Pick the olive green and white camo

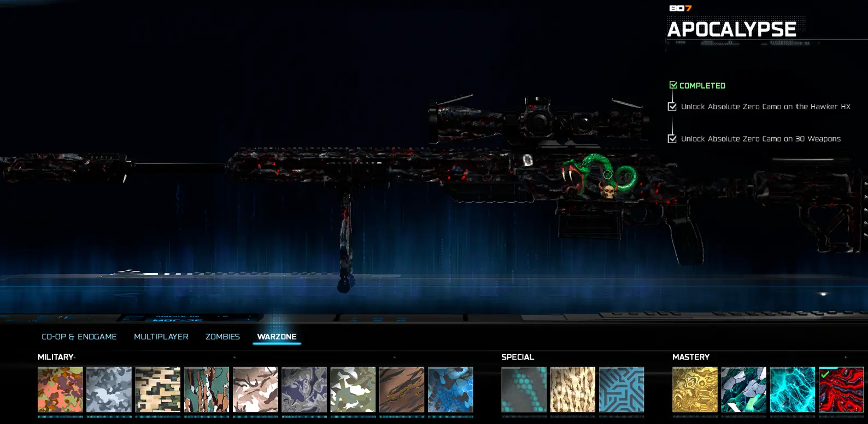(x=353, y=390)
